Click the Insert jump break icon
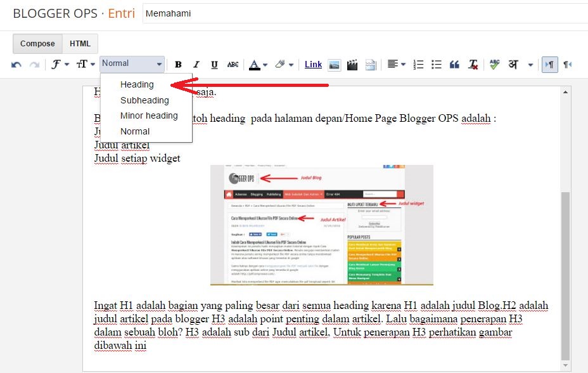 tap(369, 64)
